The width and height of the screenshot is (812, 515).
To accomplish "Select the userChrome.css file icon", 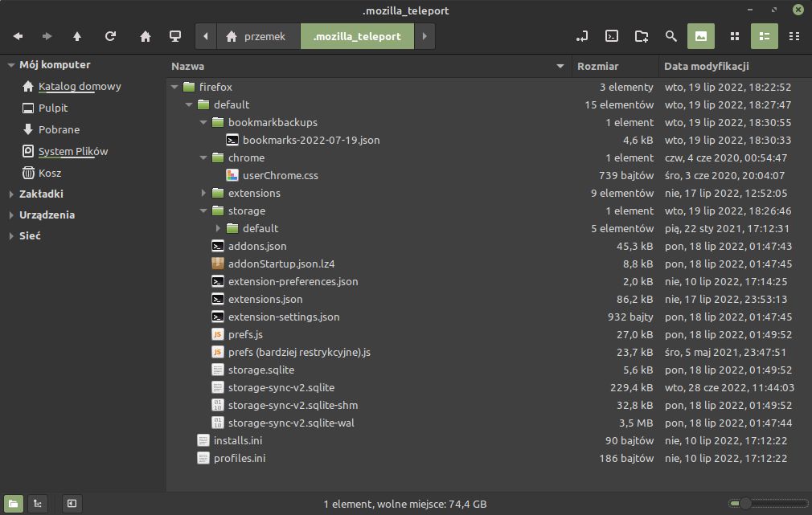I will point(232,175).
